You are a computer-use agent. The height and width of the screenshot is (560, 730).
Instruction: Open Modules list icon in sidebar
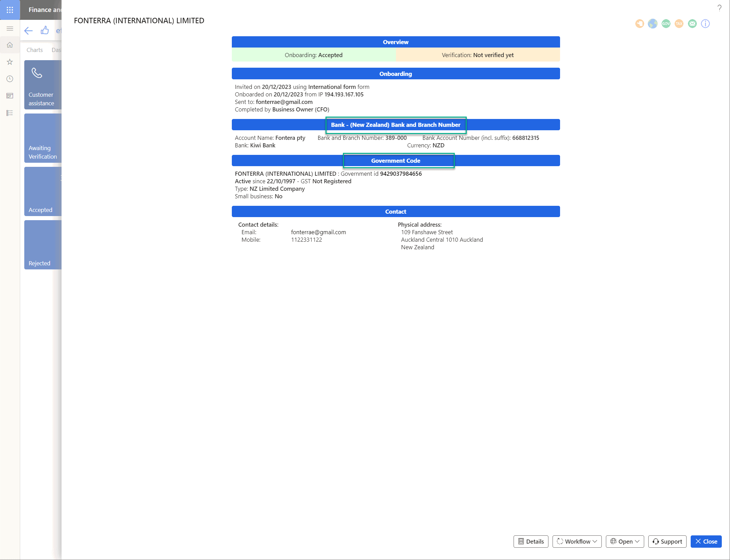pyautogui.click(x=10, y=113)
